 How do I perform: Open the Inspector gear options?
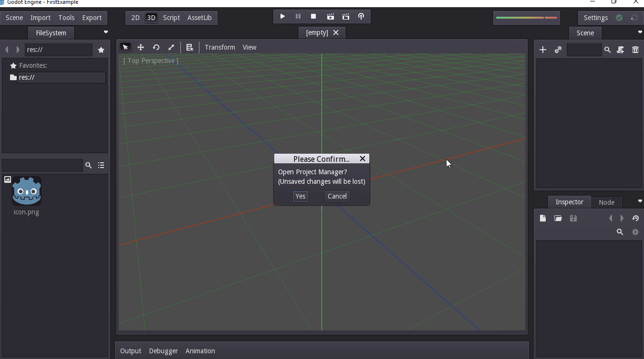pos(635,232)
